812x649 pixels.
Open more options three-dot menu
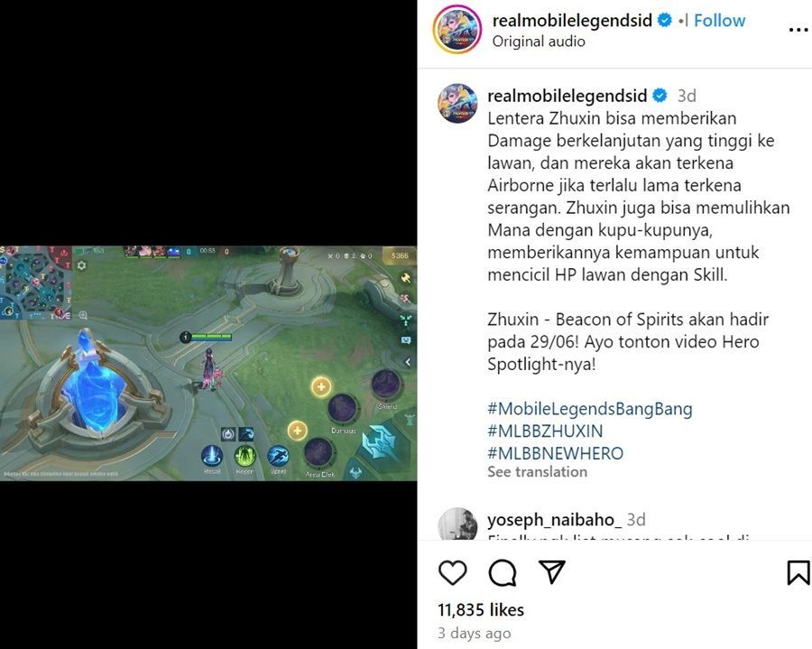click(x=798, y=30)
